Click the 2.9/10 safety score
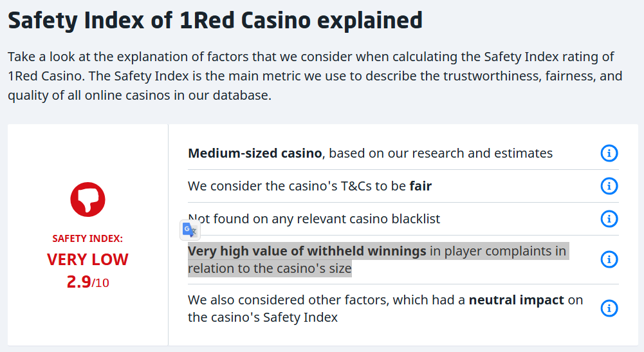The width and height of the screenshot is (644, 352). coord(87,282)
